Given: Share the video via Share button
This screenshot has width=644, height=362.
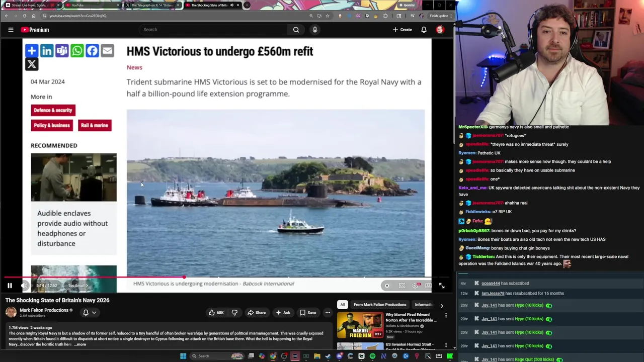Looking at the screenshot, I should 256,313.
